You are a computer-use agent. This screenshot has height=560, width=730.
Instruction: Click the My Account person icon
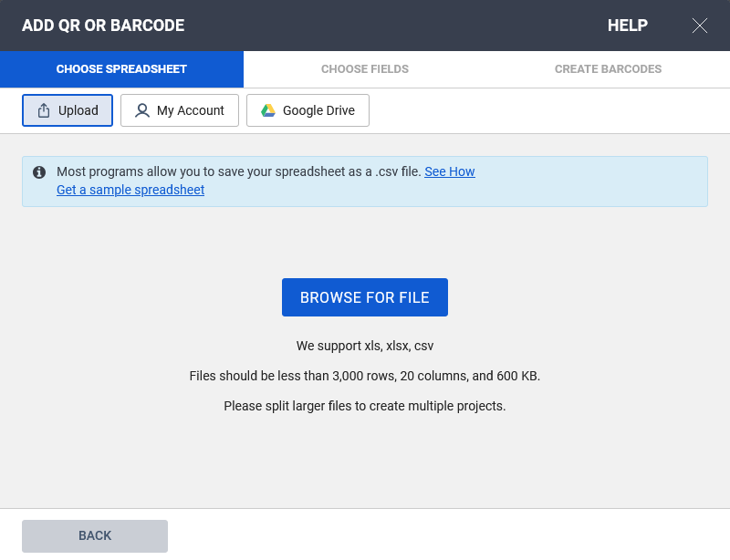click(141, 110)
